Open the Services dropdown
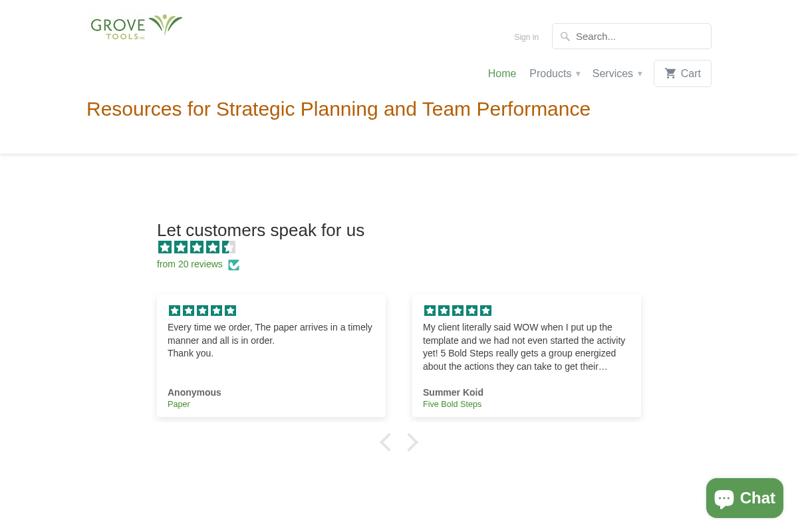 coord(612,73)
